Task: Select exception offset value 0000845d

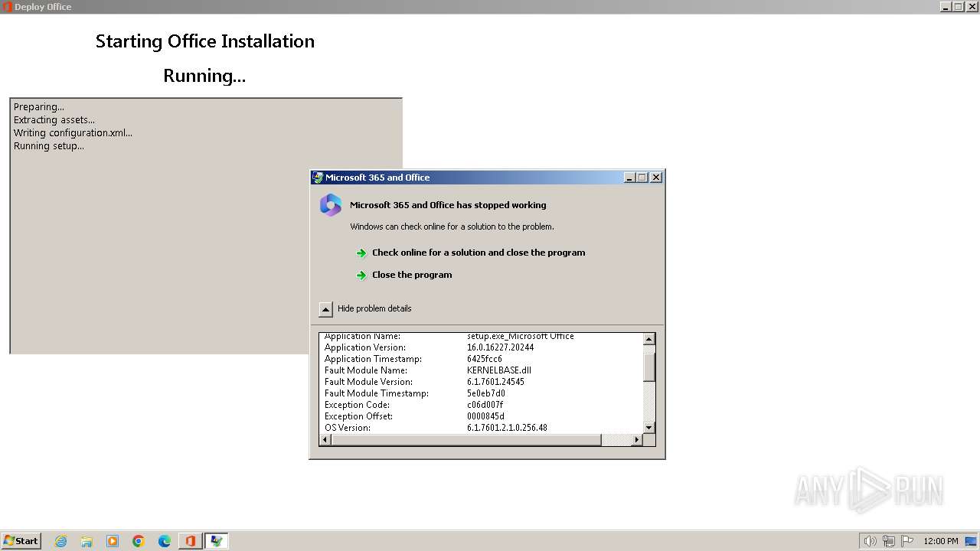Action: pyautogui.click(x=486, y=416)
